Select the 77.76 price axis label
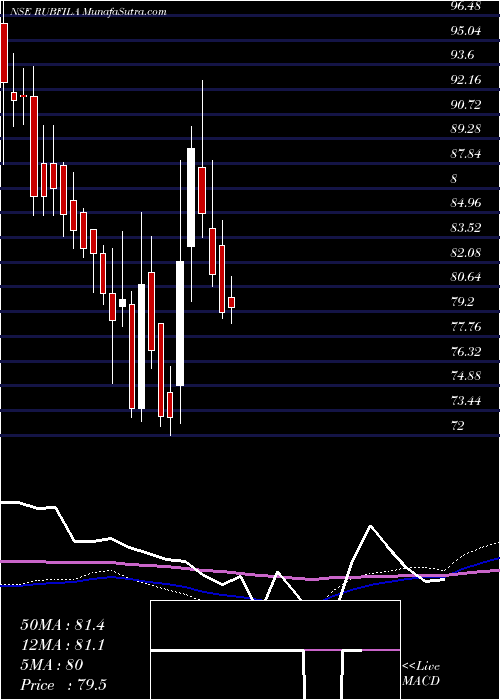This screenshot has height=700, width=500. pos(468,327)
